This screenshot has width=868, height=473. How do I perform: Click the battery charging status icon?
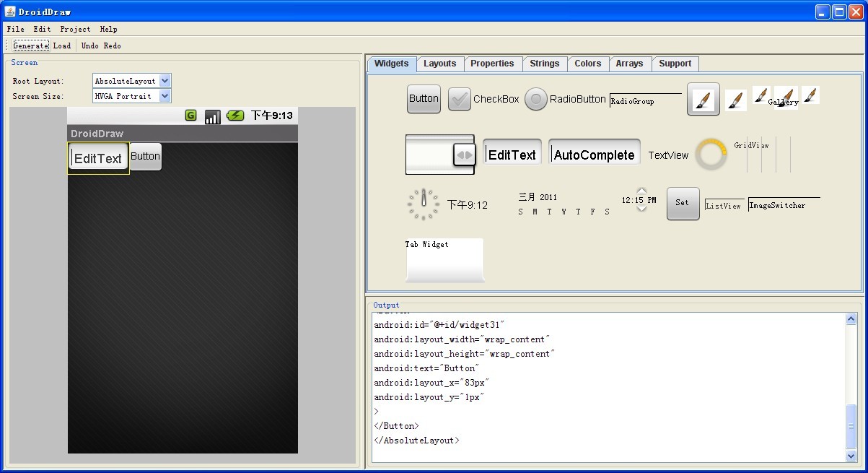235,116
